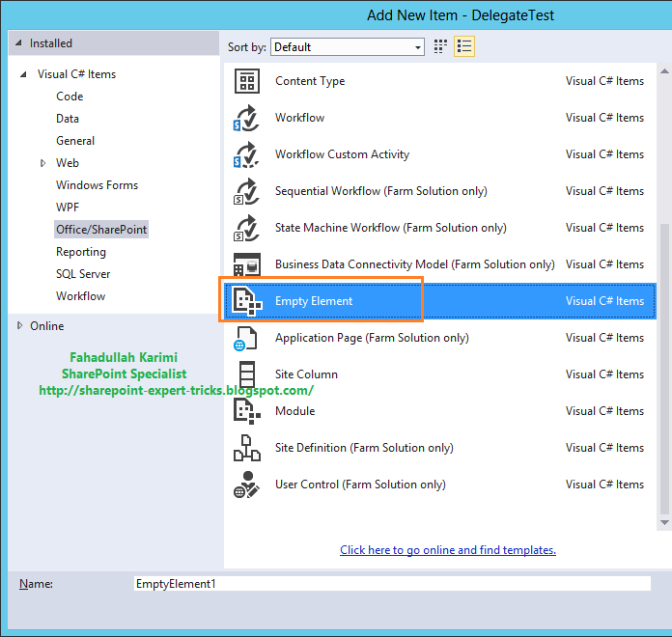The width and height of the screenshot is (672, 637).
Task: Select 'Sequential Workflow (Farm Solution only)' name
Action: [x=381, y=191]
